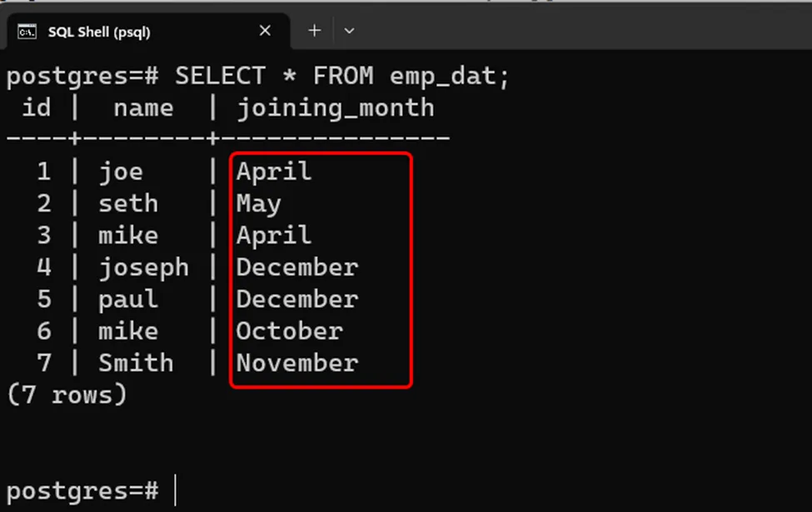Click the name Smith in row 7
Viewport: 812px width, 512px height.
[136, 362]
